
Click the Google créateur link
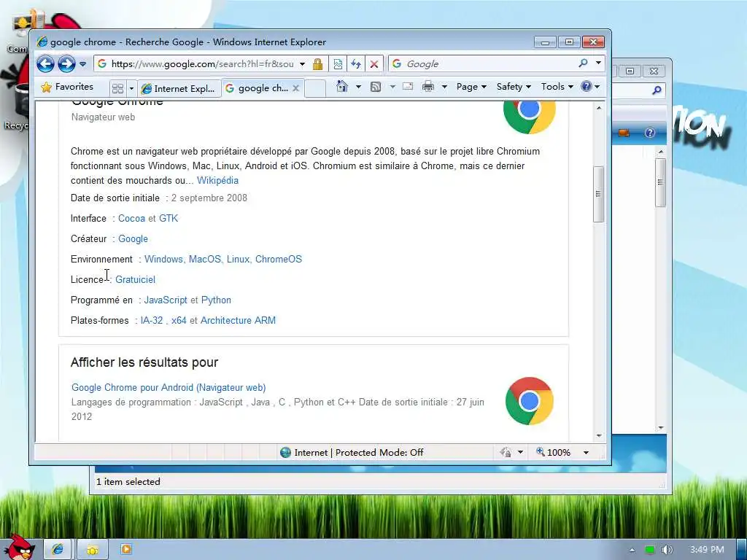click(133, 239)
